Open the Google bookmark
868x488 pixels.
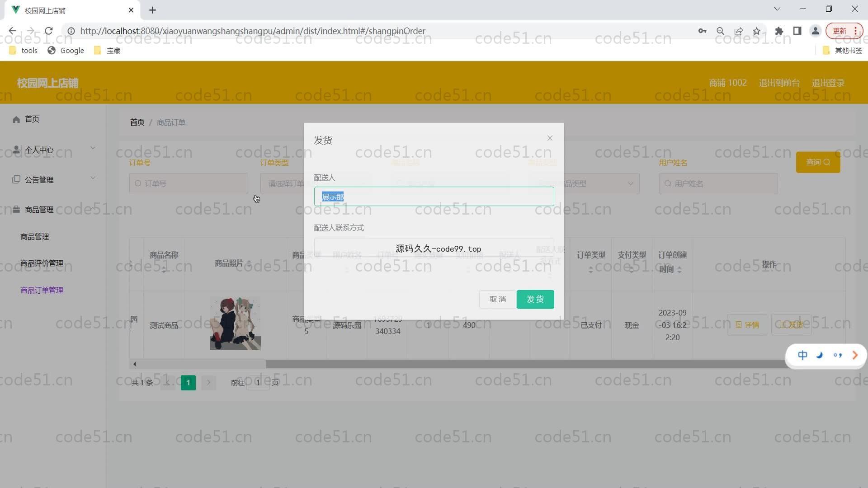pyautogui.click(x=66, y=51)
